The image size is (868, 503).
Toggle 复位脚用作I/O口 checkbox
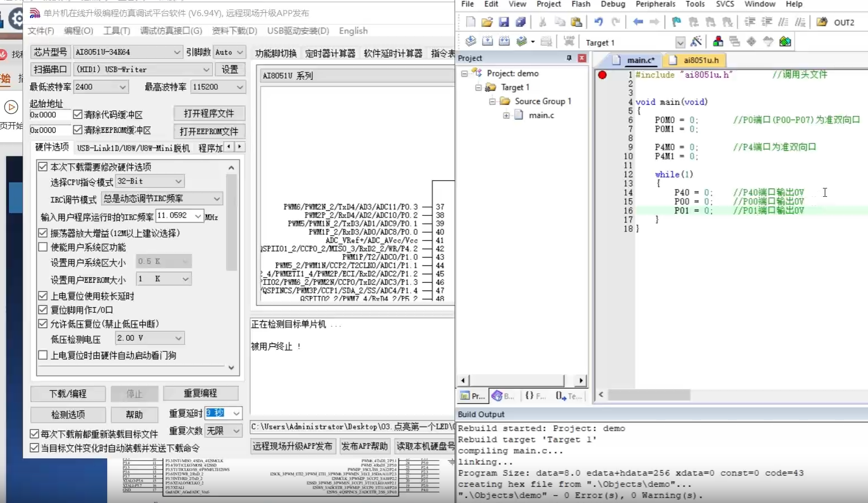pos(43,310)
